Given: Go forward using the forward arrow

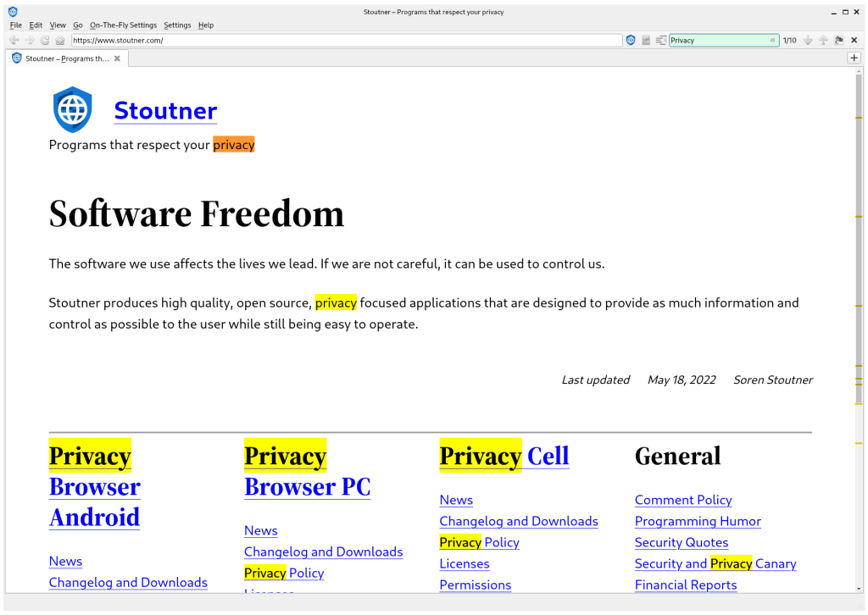Looking at the screenshot, I should (x=30, y=41).
